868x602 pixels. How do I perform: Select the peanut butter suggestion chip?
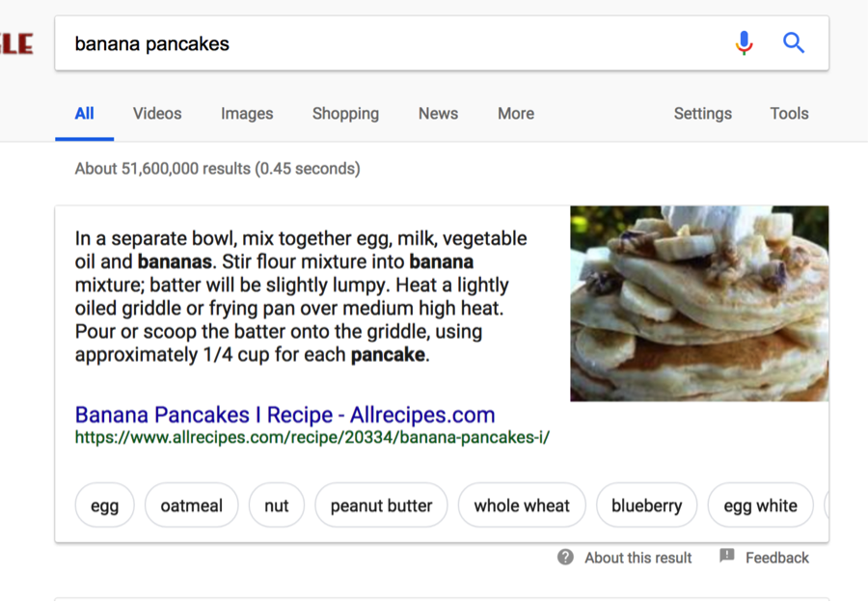click(x=381, y=506)
